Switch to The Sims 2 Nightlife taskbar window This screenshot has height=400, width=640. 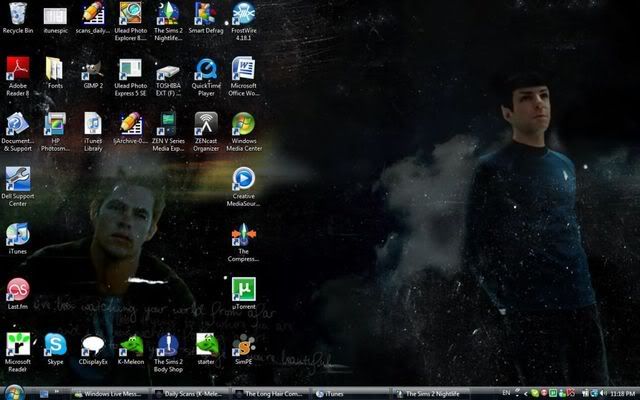(432, 394)
